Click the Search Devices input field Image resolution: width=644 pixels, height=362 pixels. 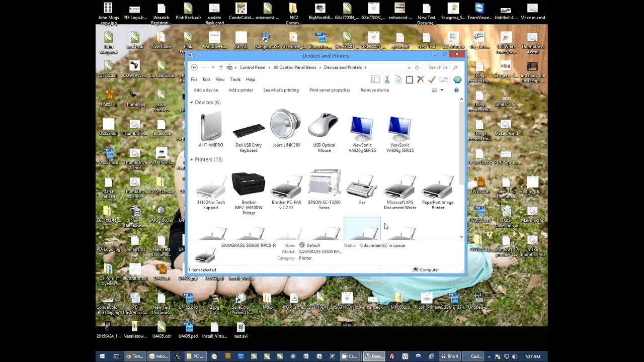click(x=442, y=67)
